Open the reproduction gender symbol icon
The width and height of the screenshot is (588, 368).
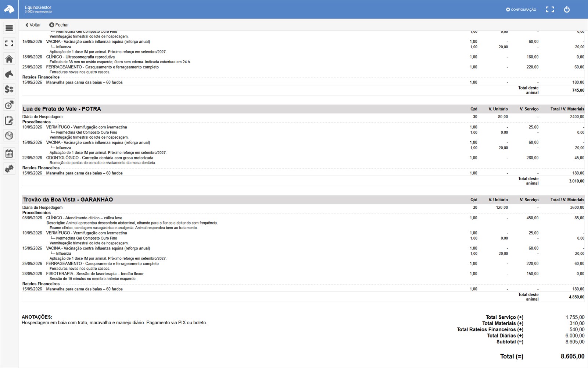(x=9, y=105)
